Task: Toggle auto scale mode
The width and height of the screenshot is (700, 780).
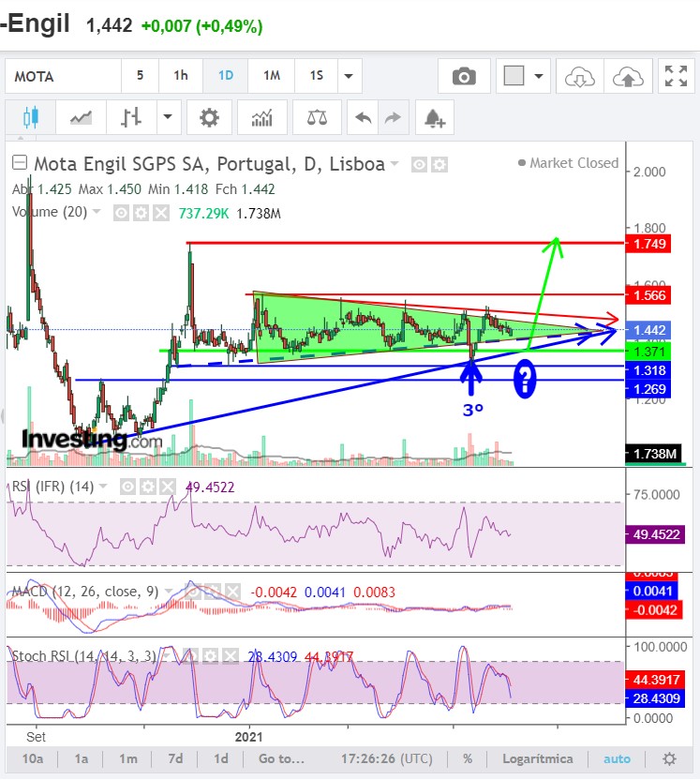Action: coord(617,758)
